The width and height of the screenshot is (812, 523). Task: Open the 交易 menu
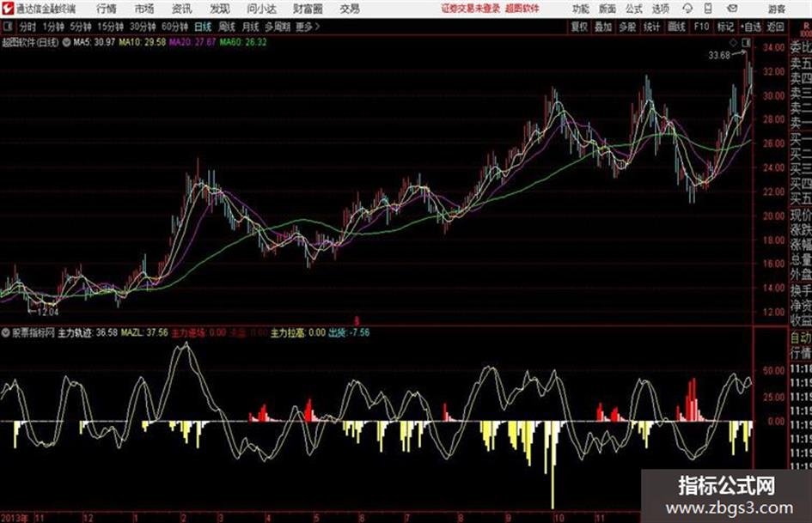pos(350,9)
